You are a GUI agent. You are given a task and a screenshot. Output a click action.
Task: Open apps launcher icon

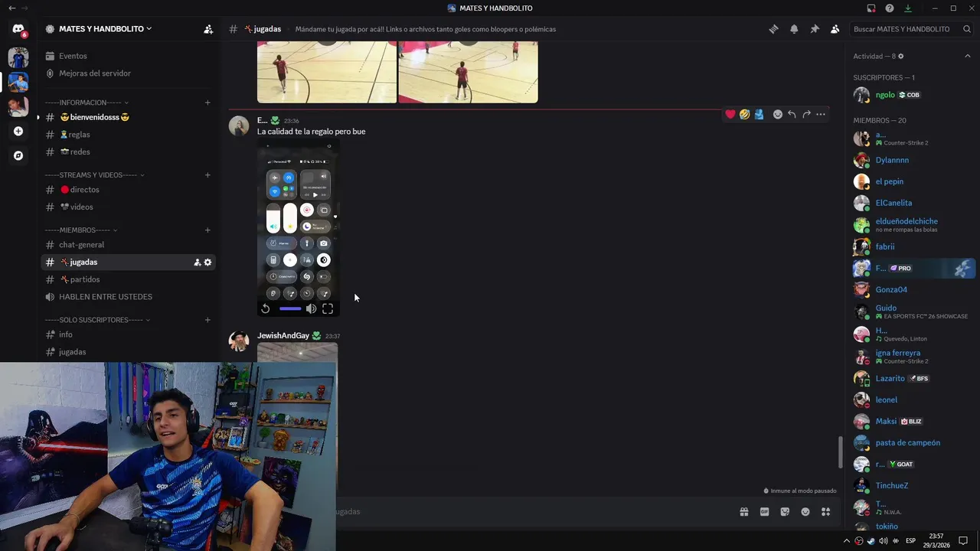click(826, 512)
